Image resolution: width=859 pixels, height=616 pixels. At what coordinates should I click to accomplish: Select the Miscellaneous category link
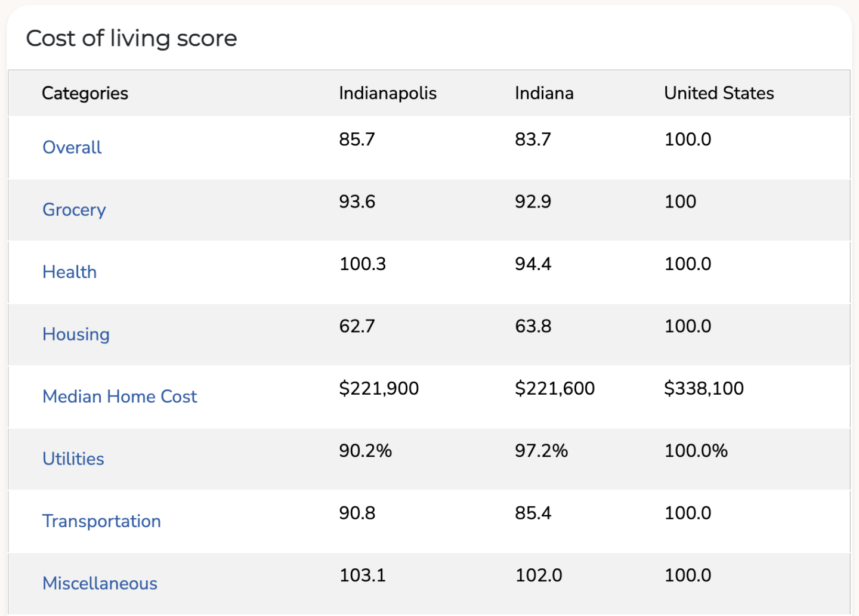[x=100, y=583]
